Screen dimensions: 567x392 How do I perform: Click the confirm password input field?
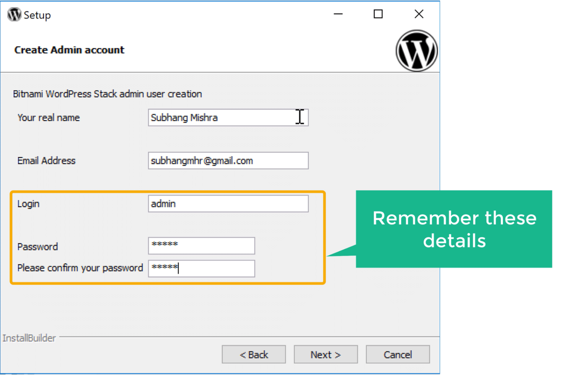point(201,268)
